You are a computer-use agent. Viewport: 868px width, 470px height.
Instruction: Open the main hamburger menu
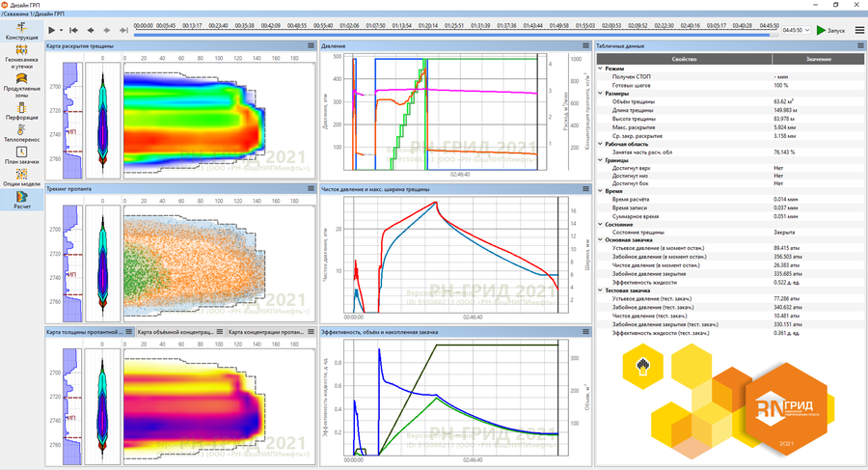pyautogui.click(x=857, y=30)
